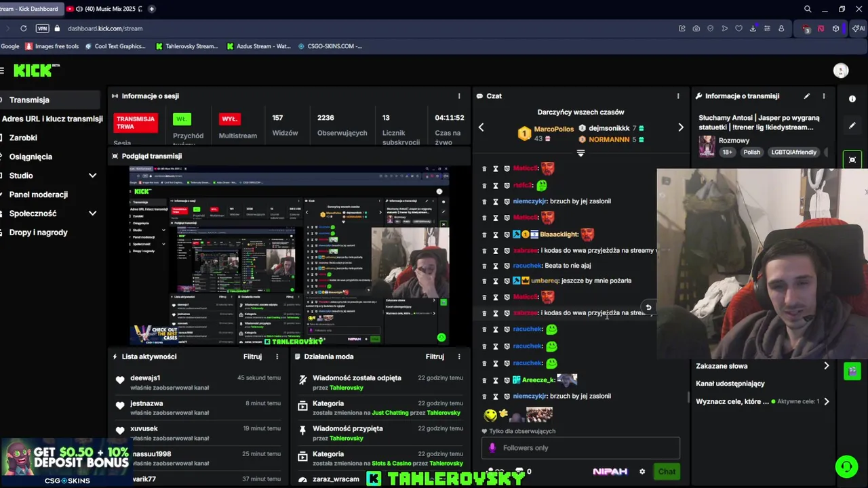Open the Easy Setup sliders icon

click(767, 28)
